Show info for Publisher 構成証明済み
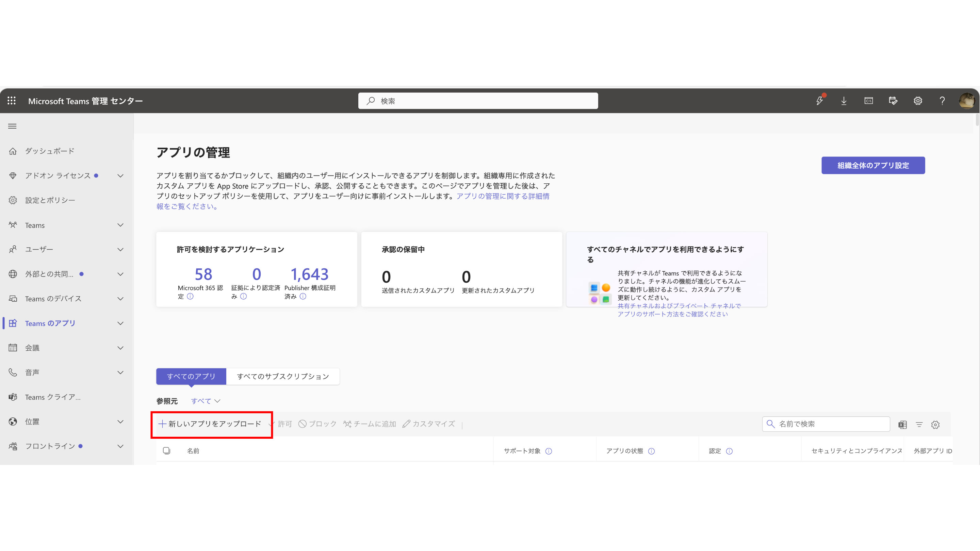The height and width of the screenshot is (551, 980). (x=303, y=296)
